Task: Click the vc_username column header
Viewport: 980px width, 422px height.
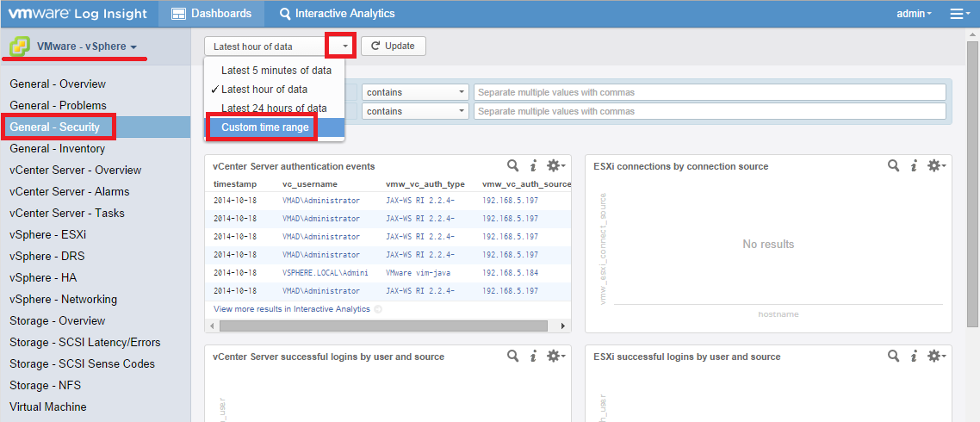Action: coord(310,184)
